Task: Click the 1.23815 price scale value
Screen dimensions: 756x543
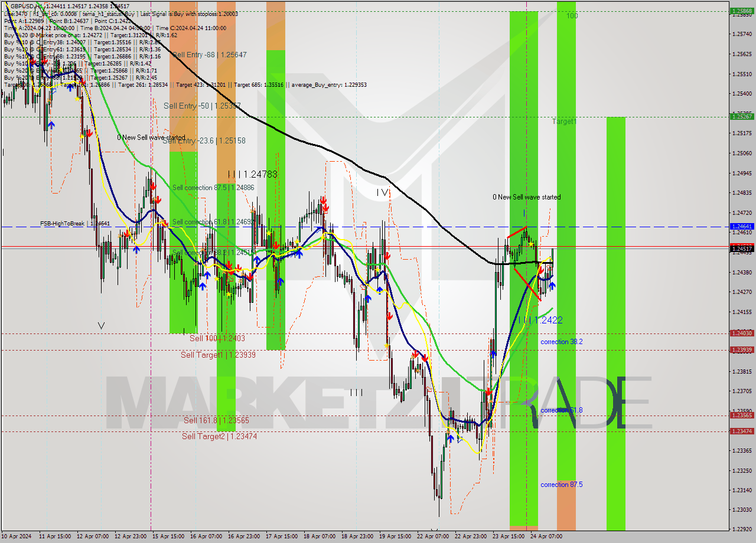Action: pos(741,371)
